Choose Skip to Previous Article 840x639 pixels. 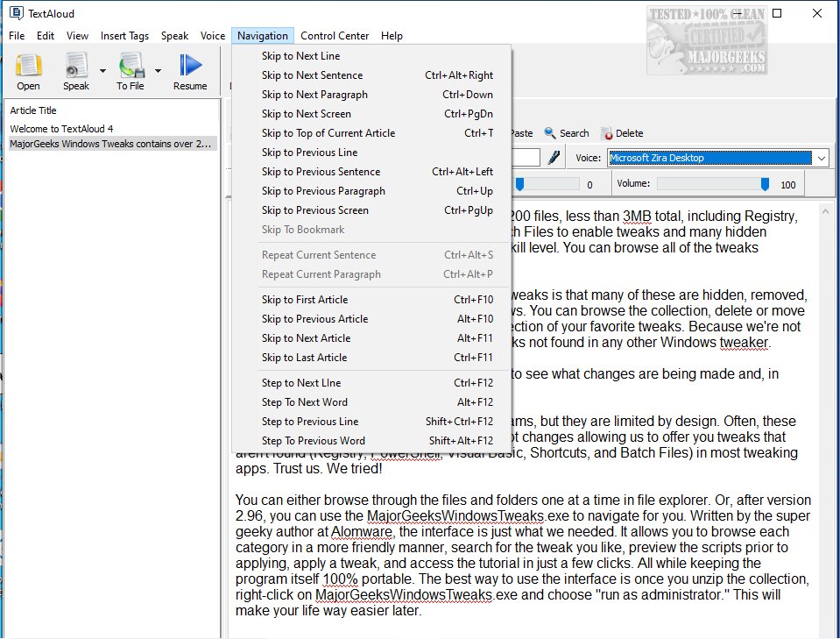click(371, 318)
